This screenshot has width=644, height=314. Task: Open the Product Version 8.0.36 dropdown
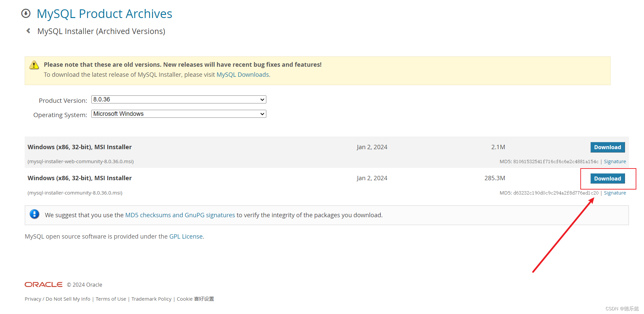coord(179,99)
